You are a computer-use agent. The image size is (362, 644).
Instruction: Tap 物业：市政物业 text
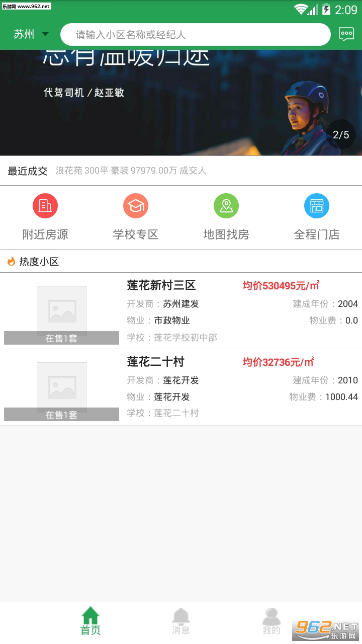pos(158,320)
